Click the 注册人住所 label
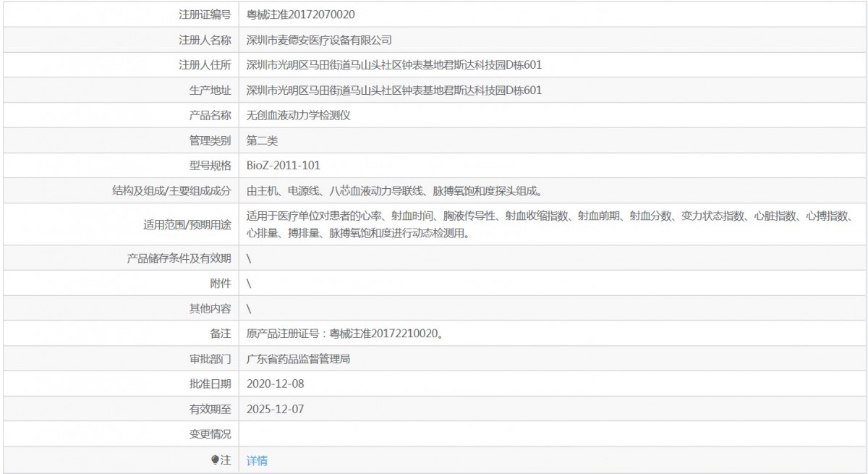The image size is (868, 474). point(205,65)
